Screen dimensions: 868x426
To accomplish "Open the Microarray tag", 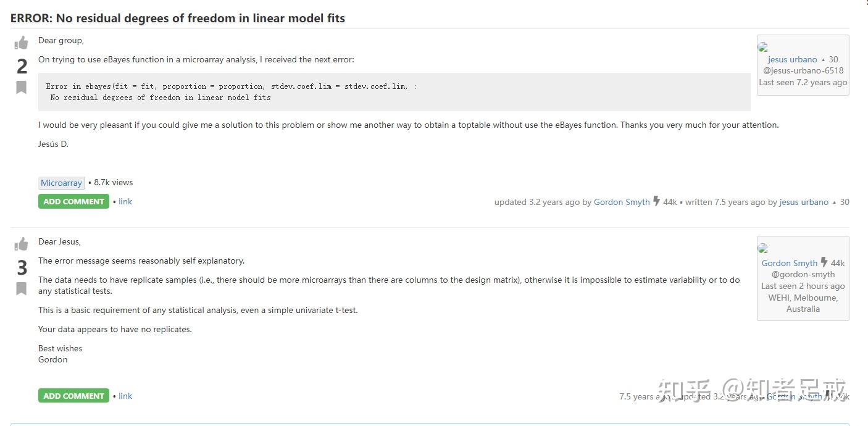I will [x=61, y=182].
